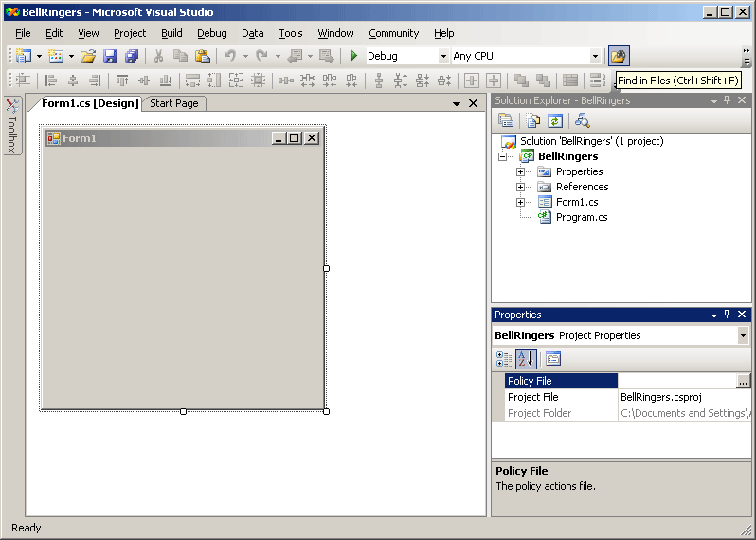Select Program.cs in Solution Explorer

point(582,217)
